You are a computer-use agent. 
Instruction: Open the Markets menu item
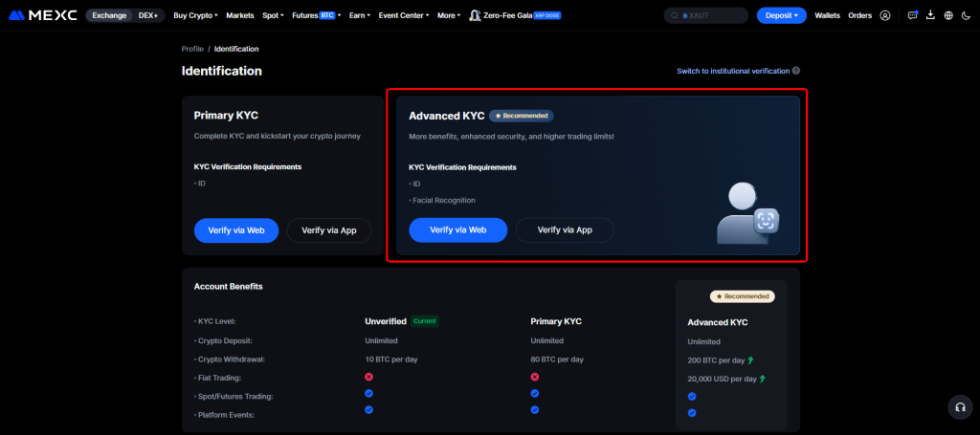click(240, 15)
